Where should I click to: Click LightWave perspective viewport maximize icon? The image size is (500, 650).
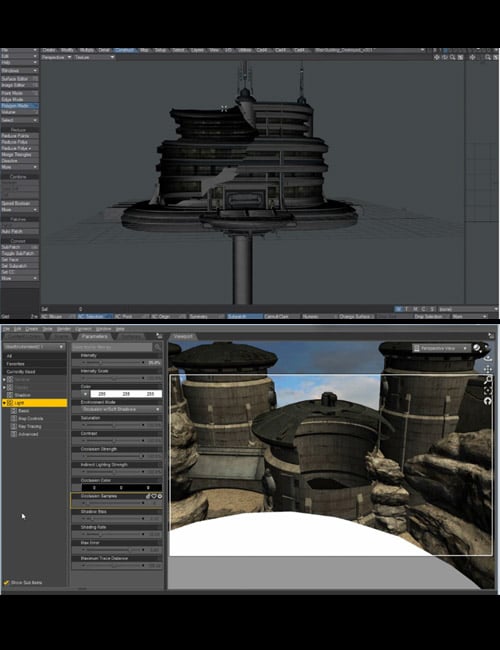(460, 58)
